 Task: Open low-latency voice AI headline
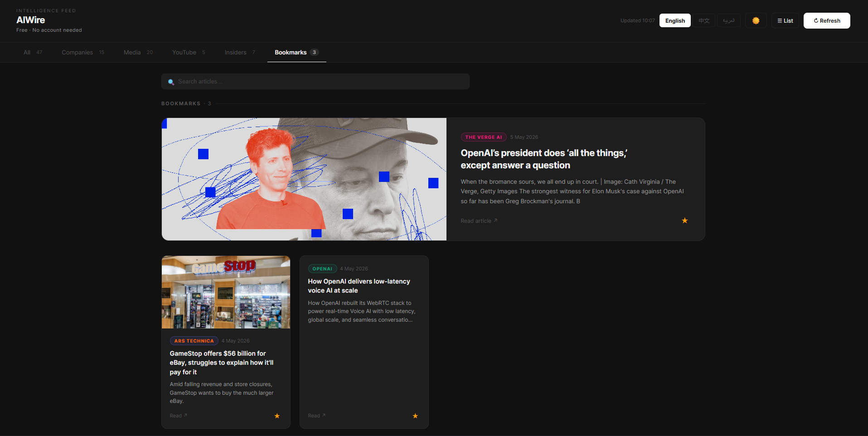click(x=359, y=286)
